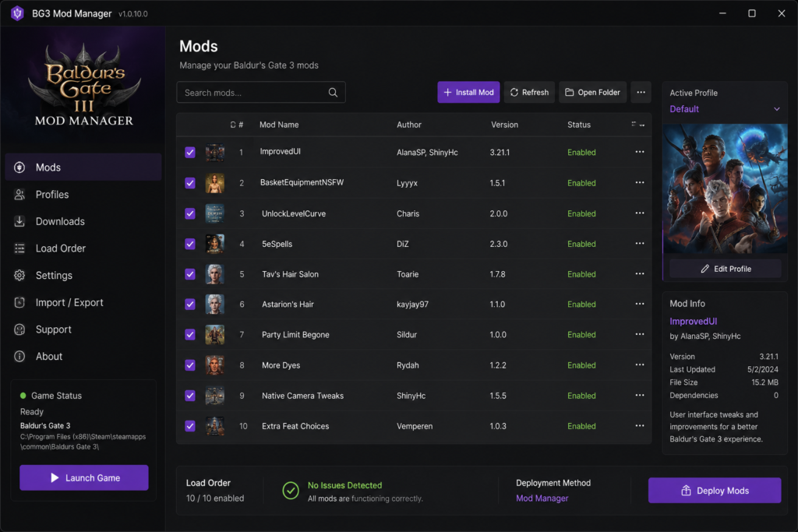The width and height of the screenshot is (798, 532).
Task: Uncheck the More Dyes mod
Action: 190,365
